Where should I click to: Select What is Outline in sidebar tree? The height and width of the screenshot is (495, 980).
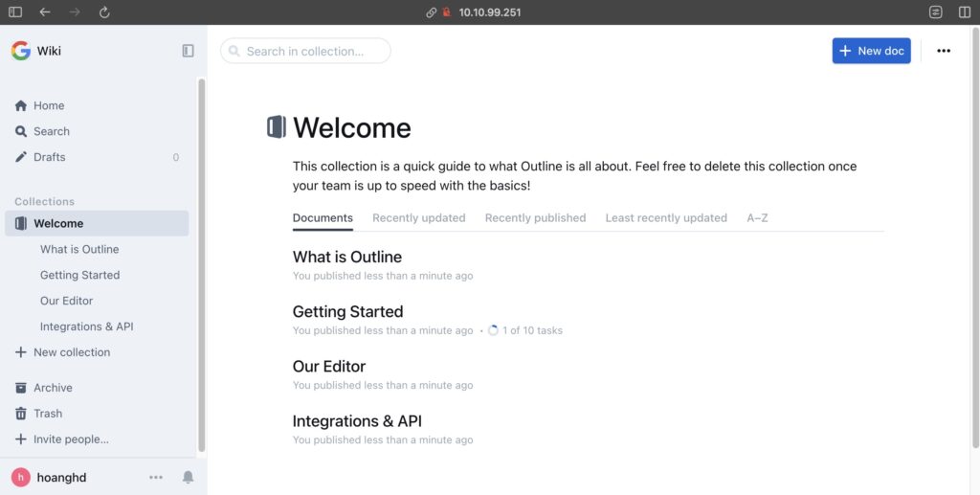(x=79, y=249)
